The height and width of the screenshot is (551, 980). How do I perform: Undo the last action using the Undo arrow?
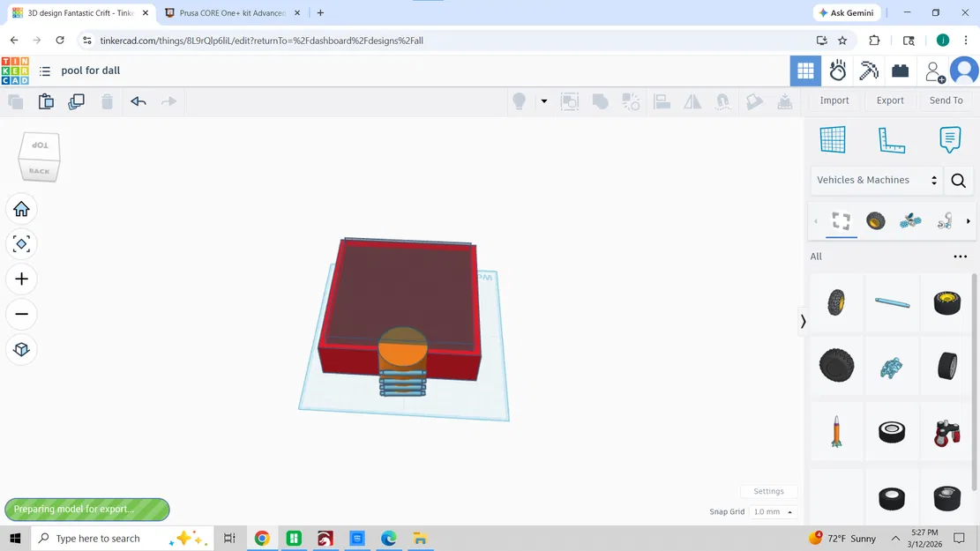pyautogui.click(x=138, y=101)
